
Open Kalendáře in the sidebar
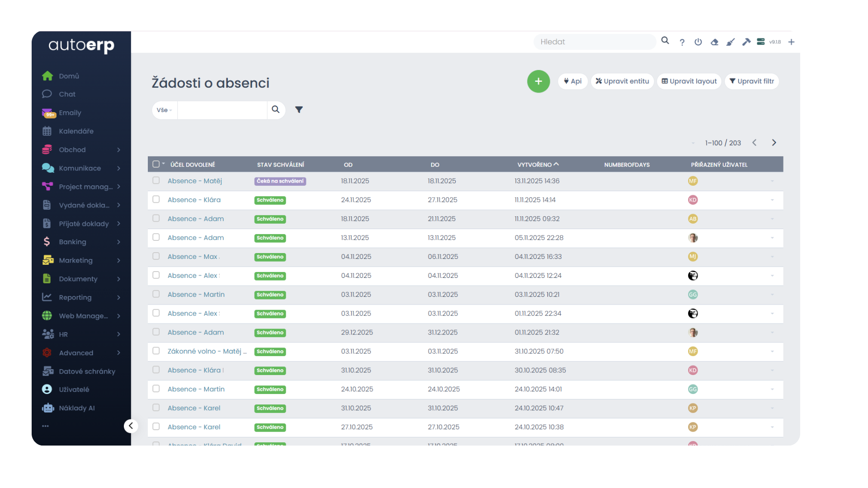tap(76, 131)
